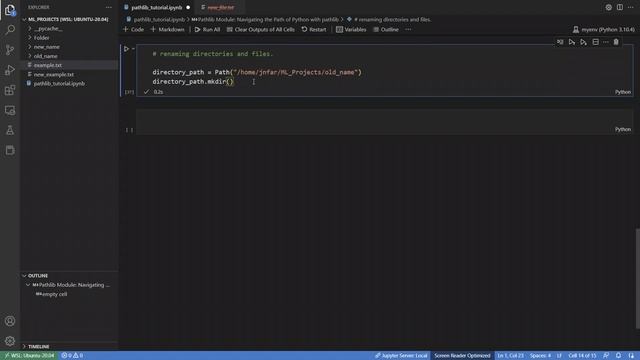The height and width of the screenshot is (360, 640).
Task: Run the current notebook cell
Action: point(126,49)
